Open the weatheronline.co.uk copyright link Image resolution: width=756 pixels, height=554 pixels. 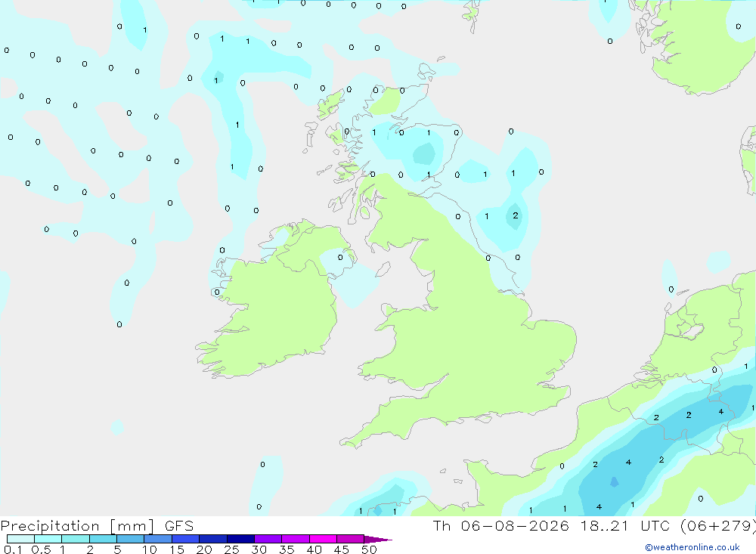(x=692, y=547)
